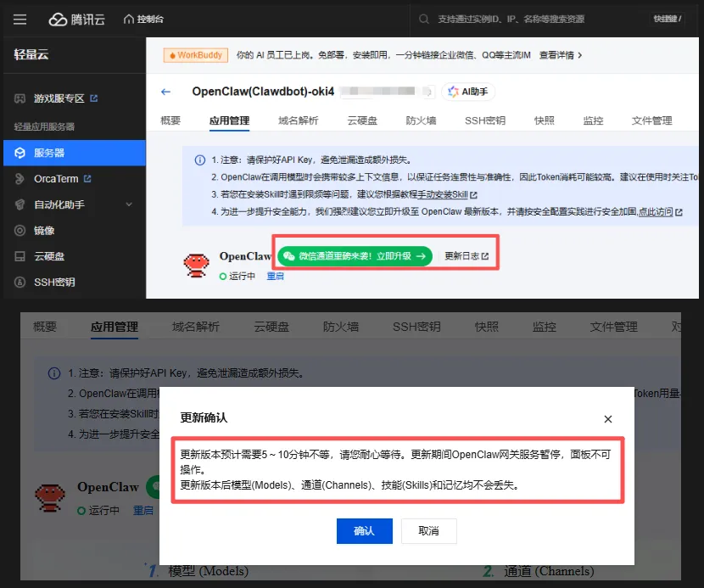Switch to upper 云硬盘 tab
Screen dimensions: 704x588
tap(362, 120)
